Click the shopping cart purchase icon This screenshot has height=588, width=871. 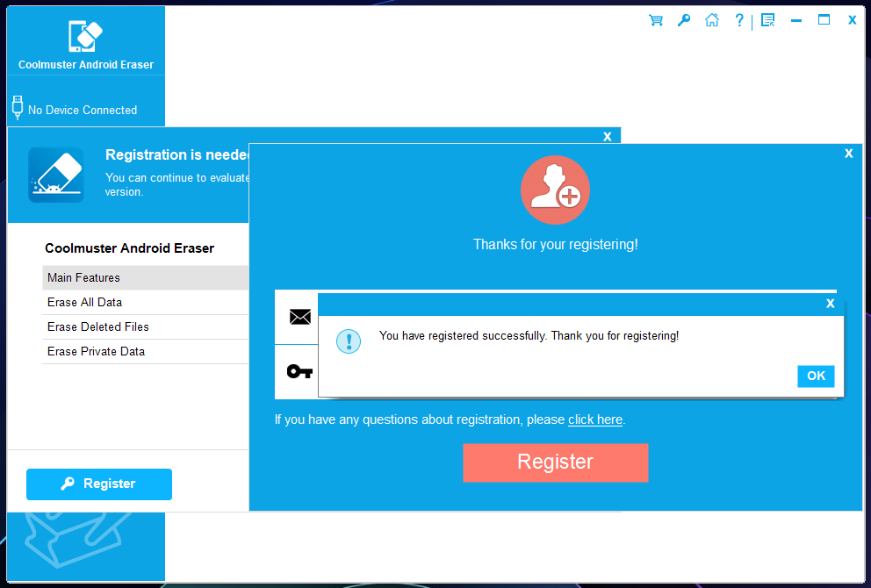tap(655, 20)
